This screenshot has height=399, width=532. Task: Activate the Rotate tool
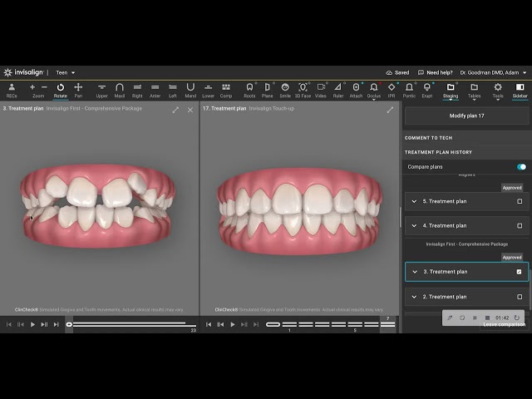[x=61, y=91]
